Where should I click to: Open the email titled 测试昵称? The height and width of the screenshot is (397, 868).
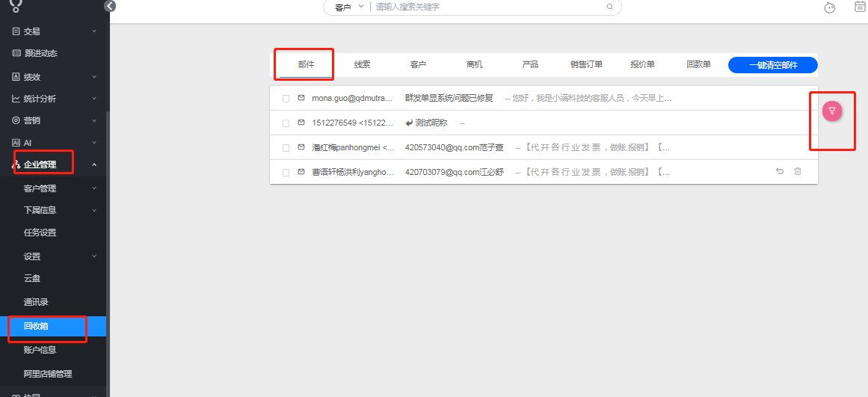431,123
